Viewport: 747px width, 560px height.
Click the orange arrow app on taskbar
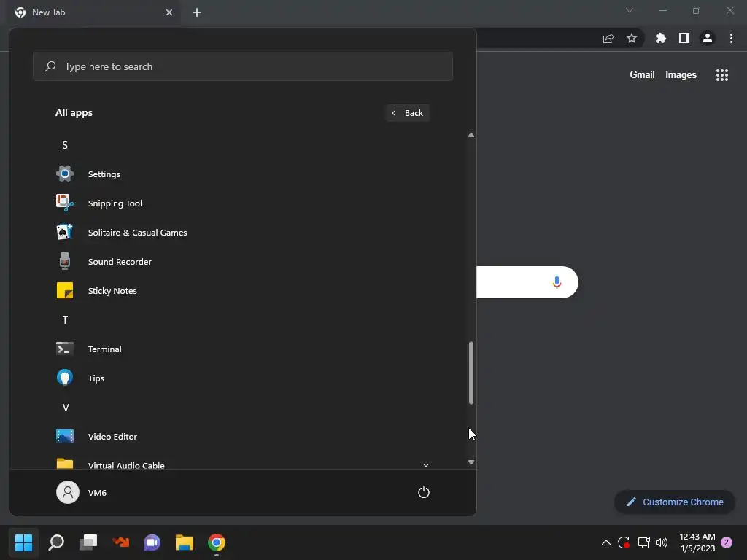[120, 542]
